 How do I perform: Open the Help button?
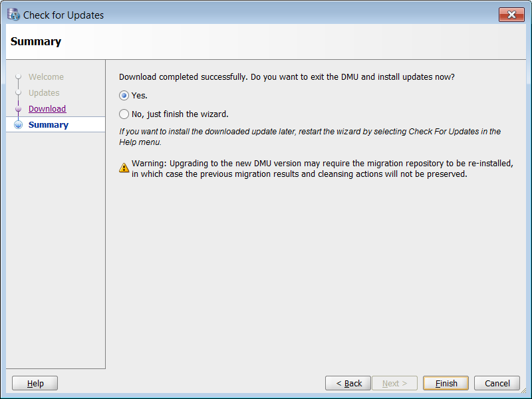(35, 383)
